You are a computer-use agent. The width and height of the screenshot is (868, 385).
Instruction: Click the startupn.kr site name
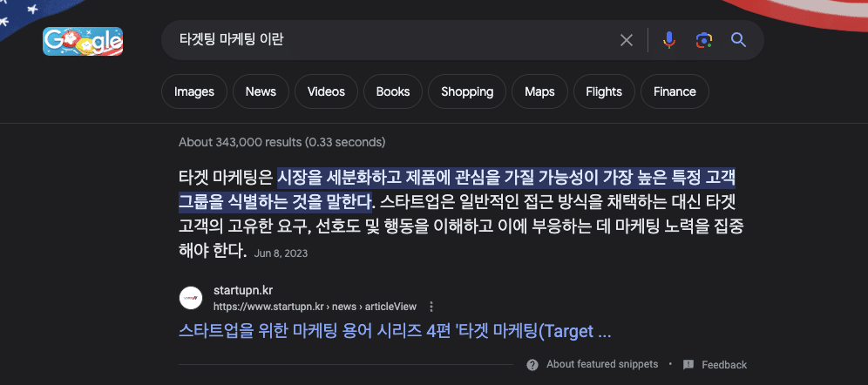coord(243,290)
